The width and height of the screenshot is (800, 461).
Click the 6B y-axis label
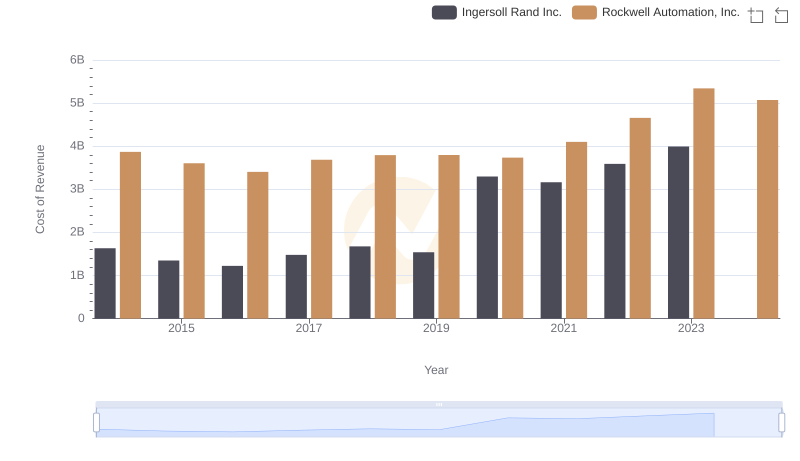77,60
